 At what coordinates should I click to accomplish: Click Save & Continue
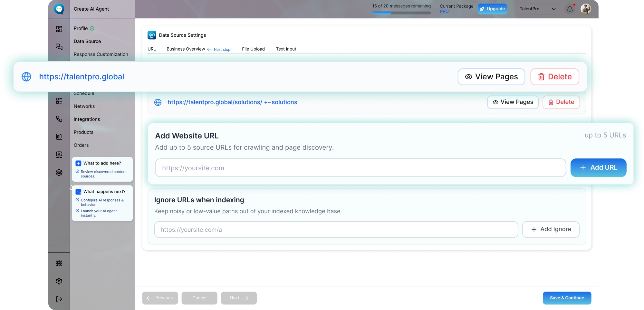coord(567,298)
